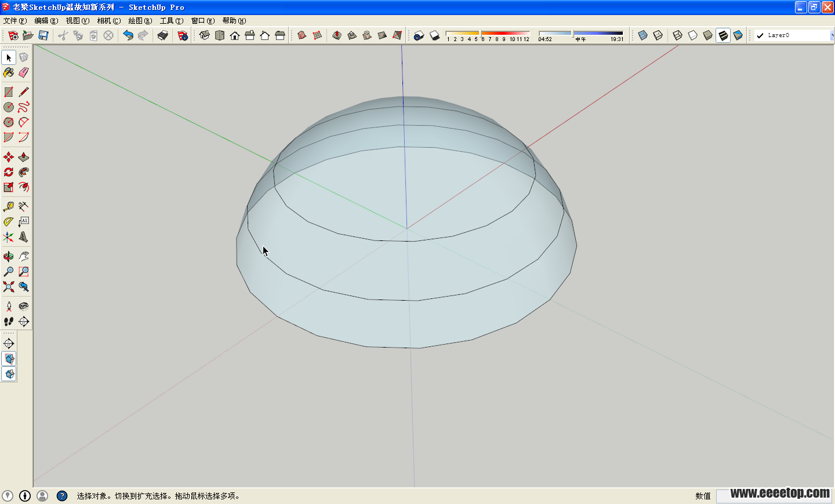The height and width of the screenshot is (504, 835).
Task: Choose the Rectangle drawing tool
Action: (9, 92)
